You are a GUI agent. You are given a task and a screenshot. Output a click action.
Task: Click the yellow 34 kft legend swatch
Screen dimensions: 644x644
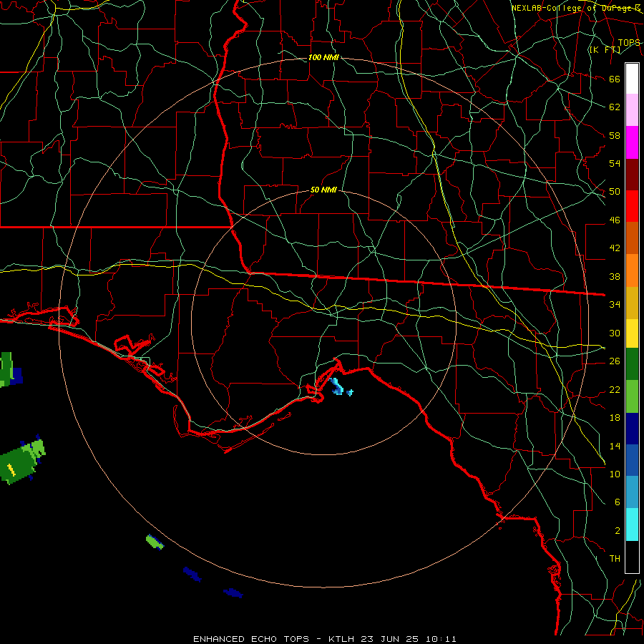(632, 333)
